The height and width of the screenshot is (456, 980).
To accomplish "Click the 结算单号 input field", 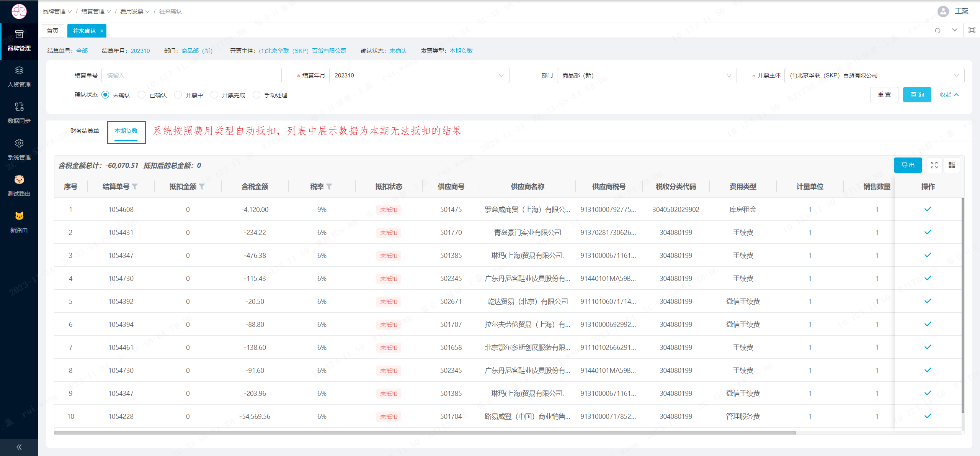I will tap(191, 75).
